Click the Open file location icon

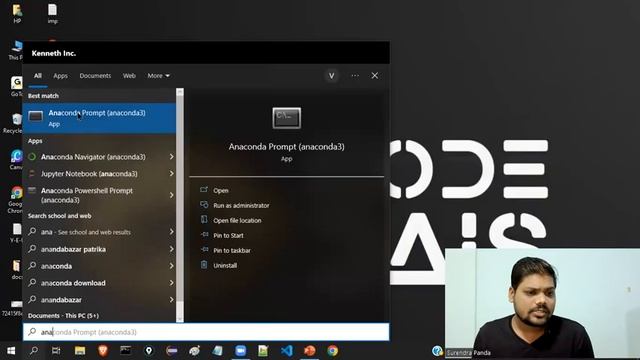pyautogui.click(x=204, y=220)
